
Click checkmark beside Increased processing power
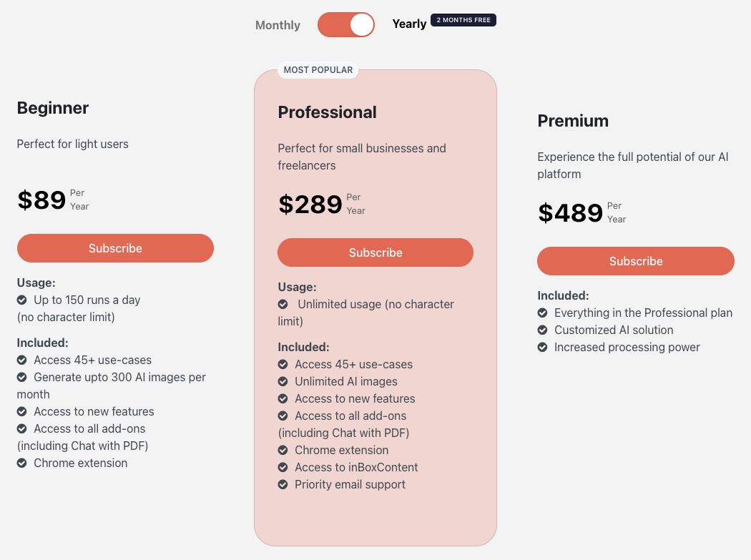coord(543,348)
